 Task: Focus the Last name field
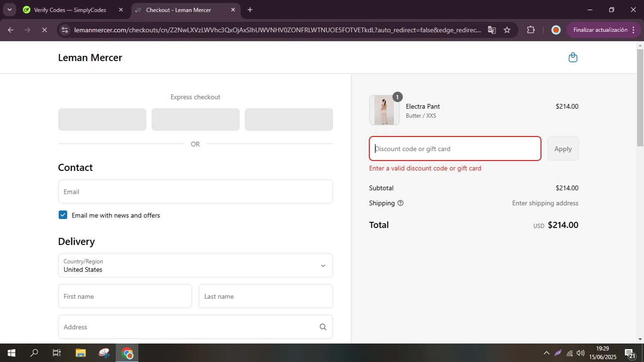tap(266, 296)
